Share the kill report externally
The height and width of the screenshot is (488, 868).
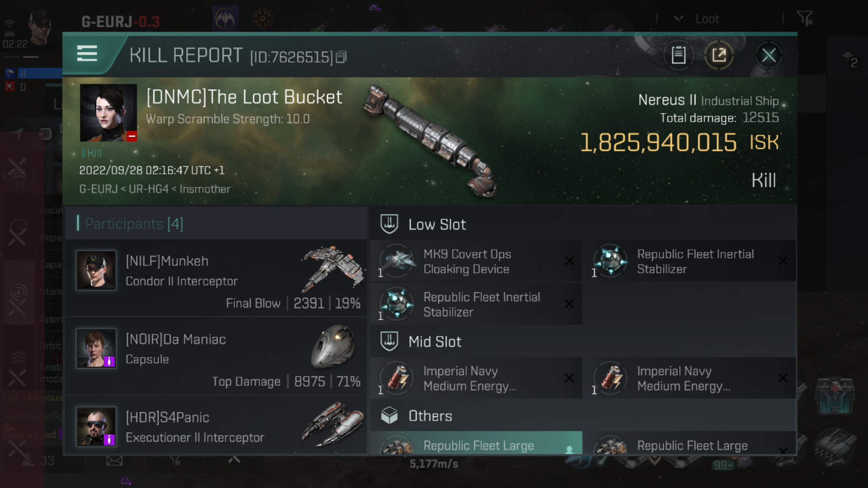[x=719, y=55]
